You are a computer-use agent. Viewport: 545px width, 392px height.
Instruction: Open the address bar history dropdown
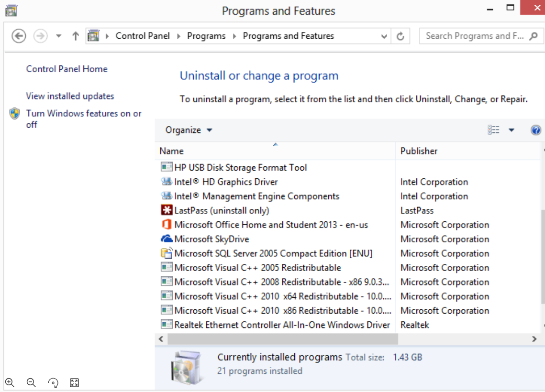click(x=384, y=36)
